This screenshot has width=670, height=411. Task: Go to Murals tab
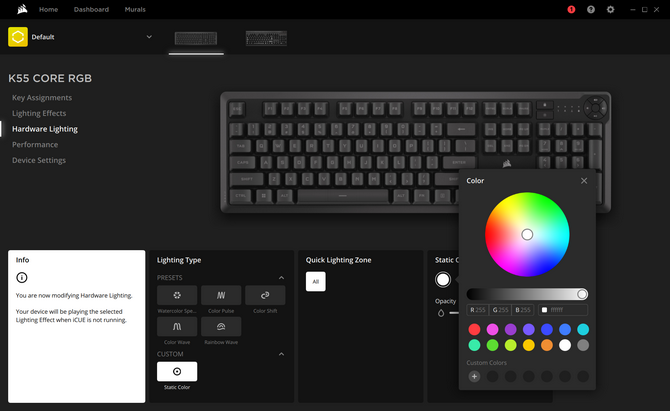click(x=135, y=9)
